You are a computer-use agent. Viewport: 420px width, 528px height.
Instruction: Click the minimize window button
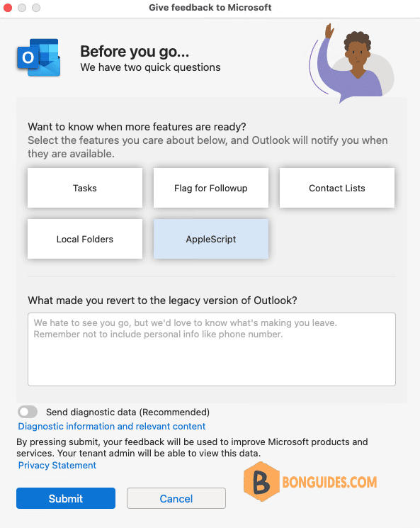(x=22, y=7)
